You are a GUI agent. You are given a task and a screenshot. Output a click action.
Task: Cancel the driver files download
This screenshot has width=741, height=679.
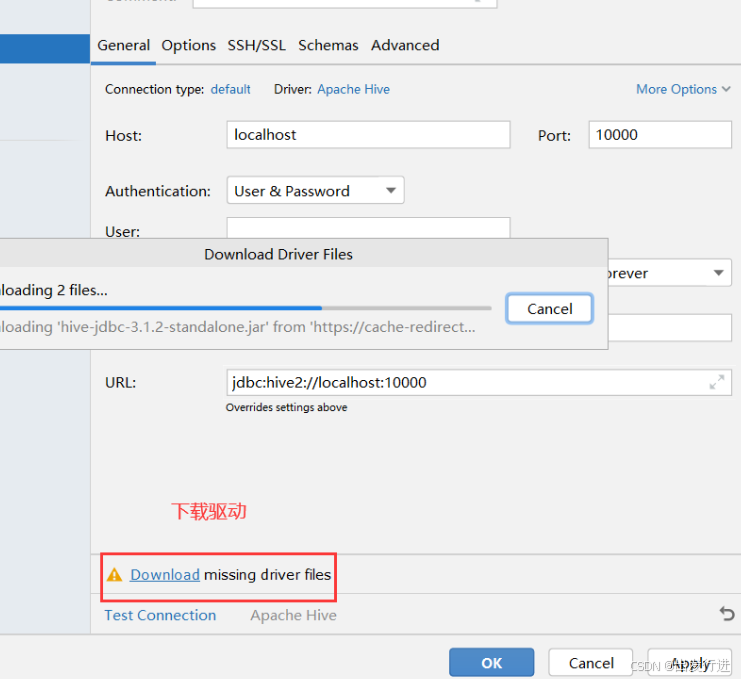pyautogui.click(x=549, y=309)
